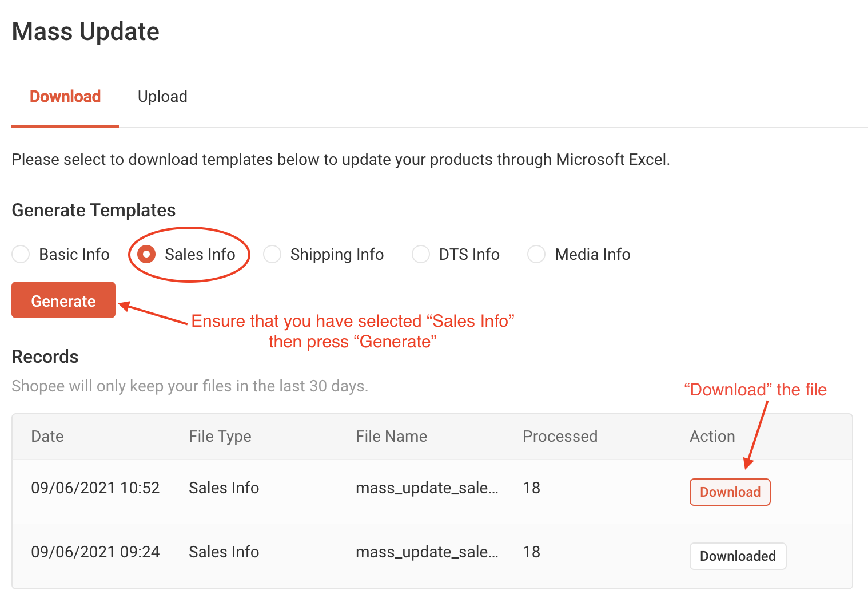Choose the Shipping Info radio button
Viewport: 868px width, 602px height.
[272, 254]
